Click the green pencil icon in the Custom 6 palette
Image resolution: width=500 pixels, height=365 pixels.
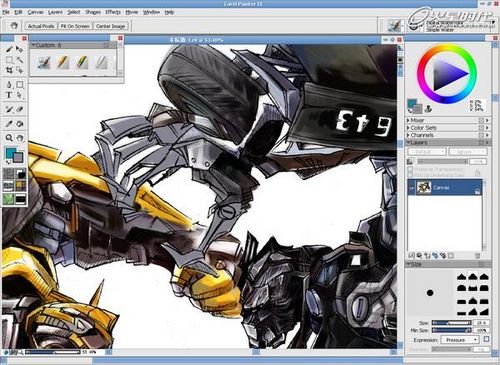[82, 62]
